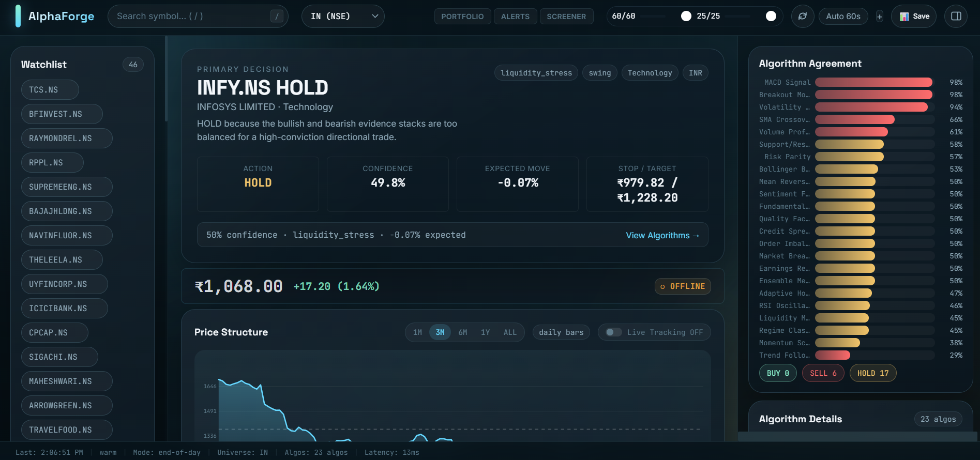Click the daily bars chip
The height and width of the screenshot is (460, 980).
coord(561,332)
